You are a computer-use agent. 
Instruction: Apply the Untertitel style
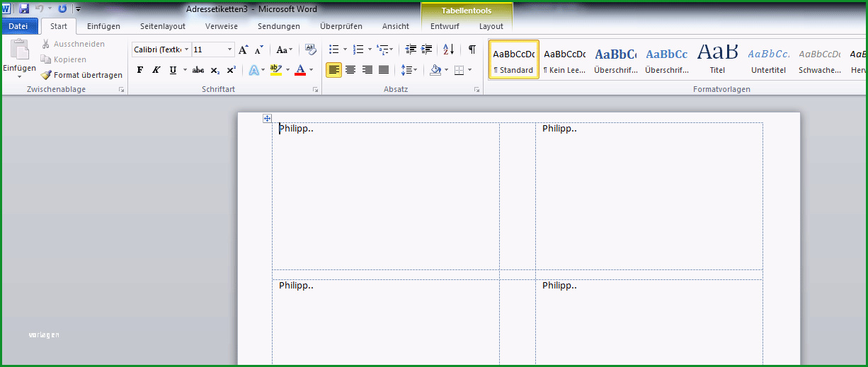point(768,59)
